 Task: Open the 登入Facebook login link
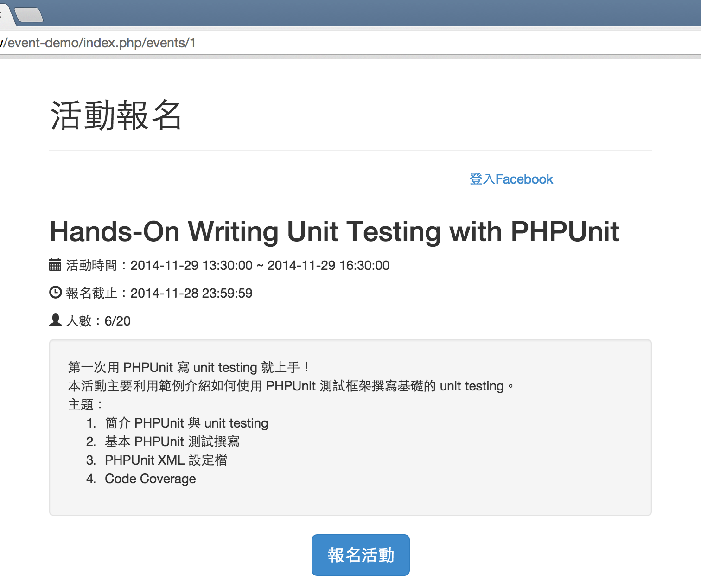[511, 179]
